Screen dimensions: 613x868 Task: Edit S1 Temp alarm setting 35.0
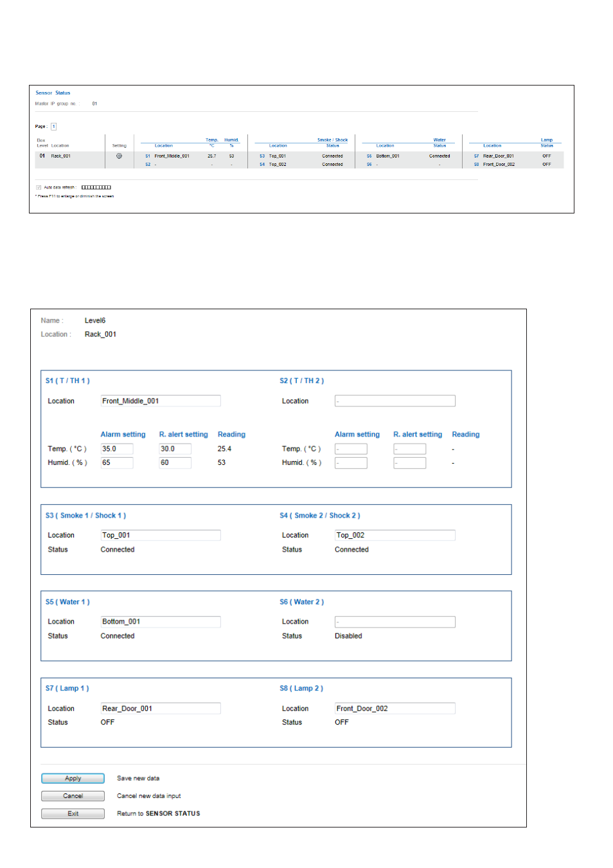tap(117, 449)
